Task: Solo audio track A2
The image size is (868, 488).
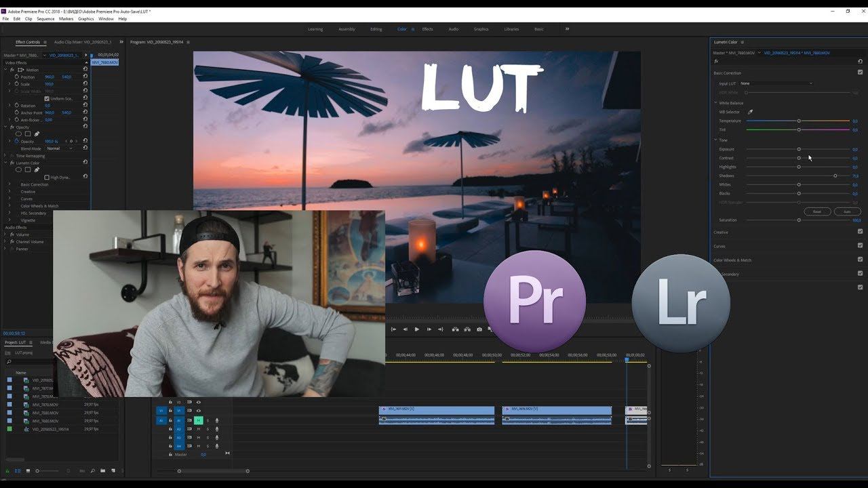Action: tap(208, 429)
